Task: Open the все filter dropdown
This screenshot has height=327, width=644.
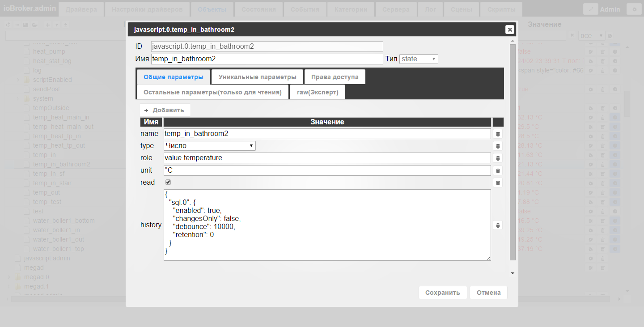Action: point(592,35)
